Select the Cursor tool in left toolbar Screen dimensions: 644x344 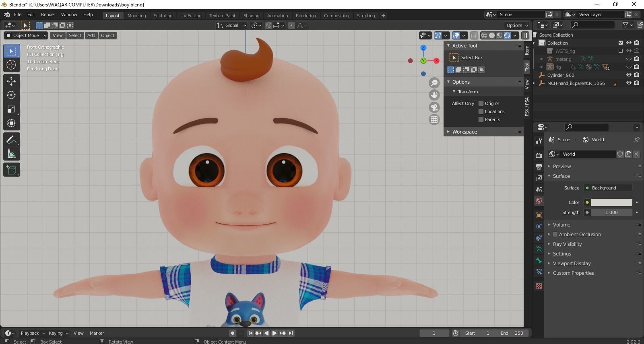(11, 65)
